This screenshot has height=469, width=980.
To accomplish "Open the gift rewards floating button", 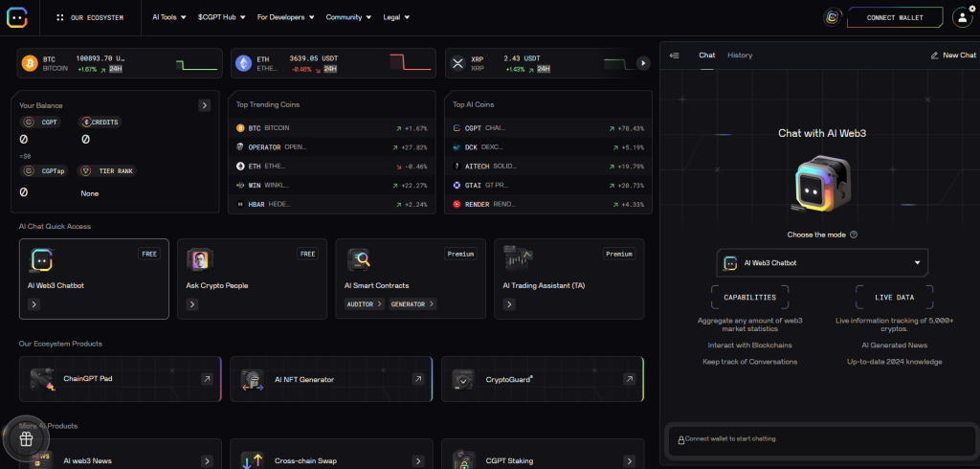I will pos(26,439).
